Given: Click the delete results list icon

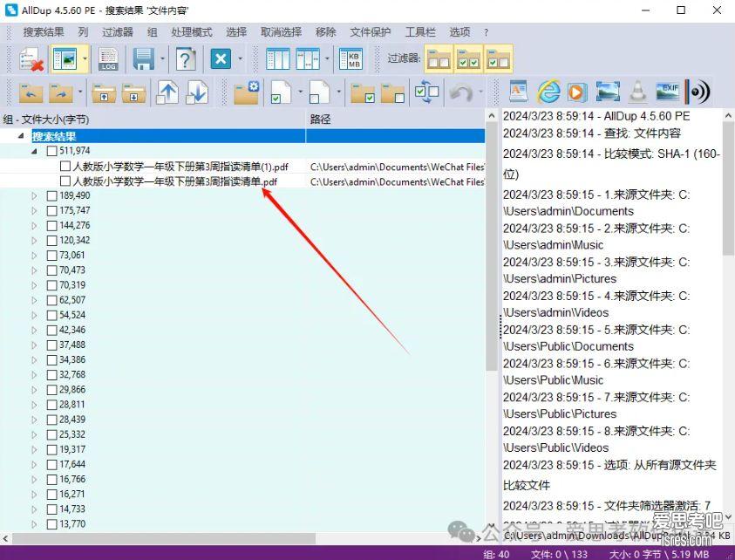Looking at the screenshot, I should tap(31, 59).
